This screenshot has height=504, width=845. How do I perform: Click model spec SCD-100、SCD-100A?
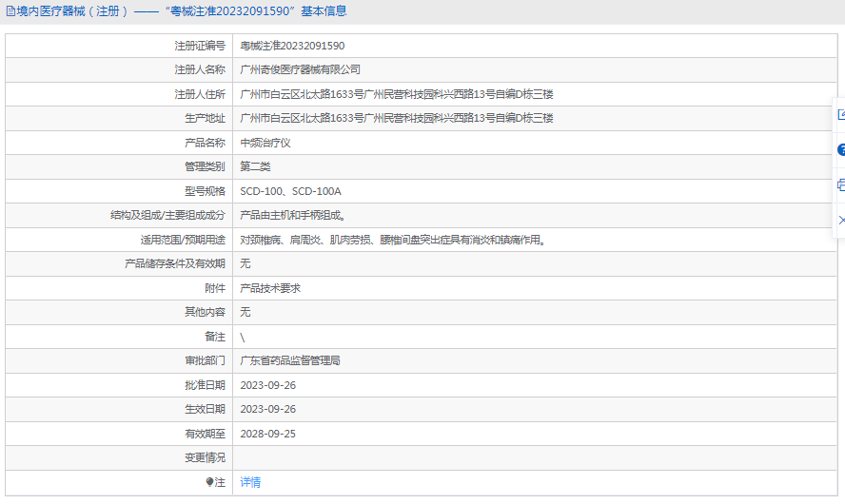290,191
